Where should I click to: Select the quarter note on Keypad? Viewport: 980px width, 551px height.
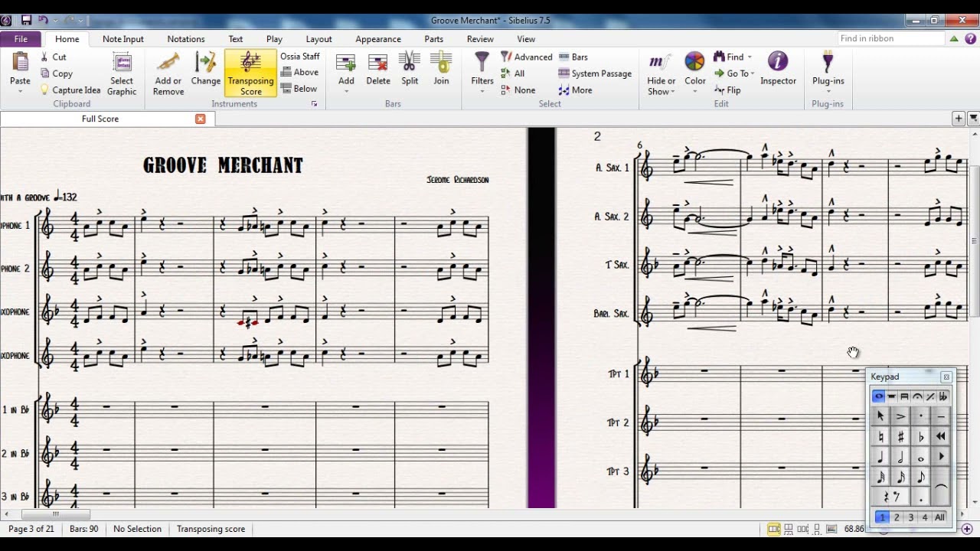[880, 458]
